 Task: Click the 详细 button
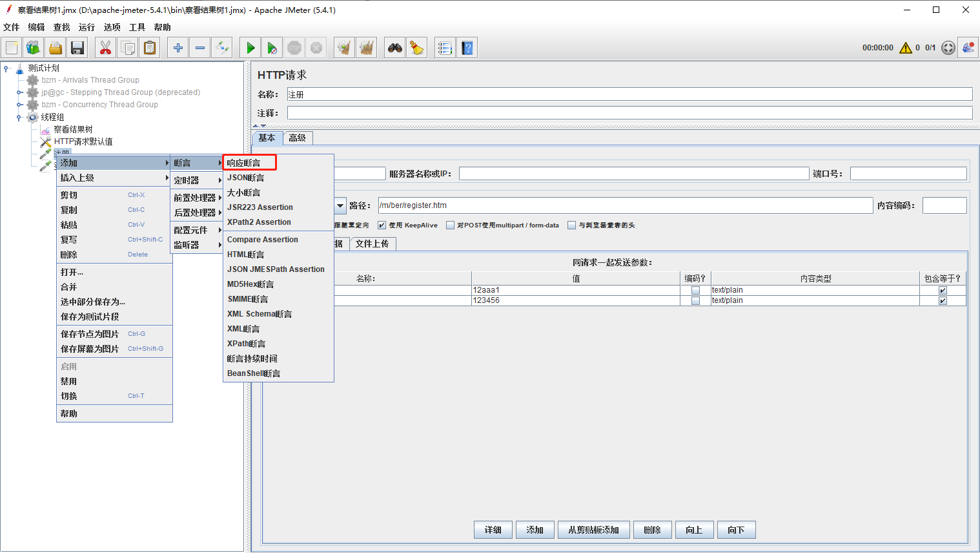(493, 530)
